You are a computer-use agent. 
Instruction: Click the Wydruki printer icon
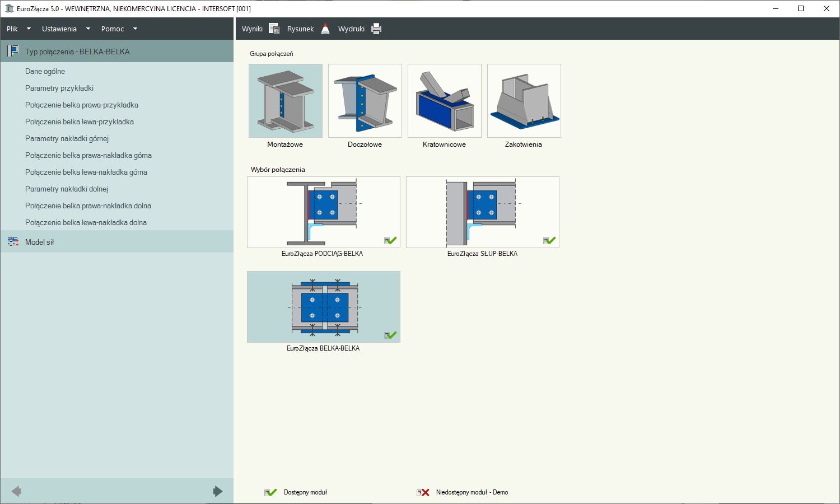point(376,29)
